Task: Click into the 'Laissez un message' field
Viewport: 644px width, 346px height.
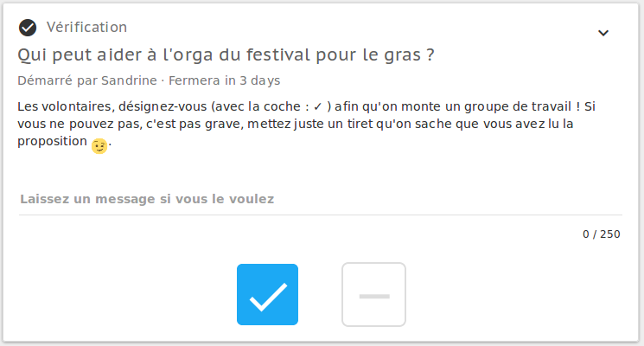Action: [321, 199]
